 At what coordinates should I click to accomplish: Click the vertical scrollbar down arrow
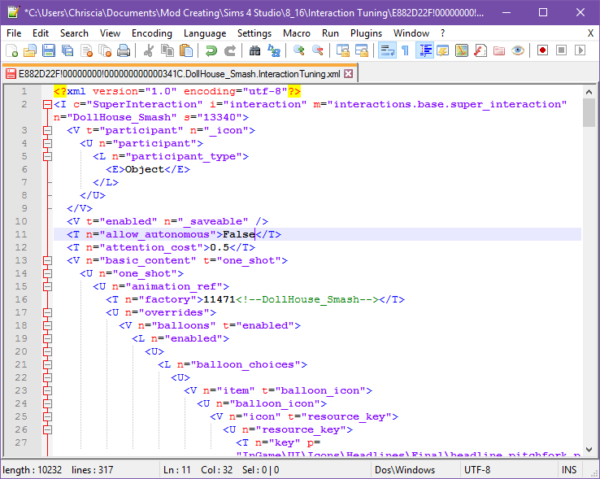(x=589, y=449)
